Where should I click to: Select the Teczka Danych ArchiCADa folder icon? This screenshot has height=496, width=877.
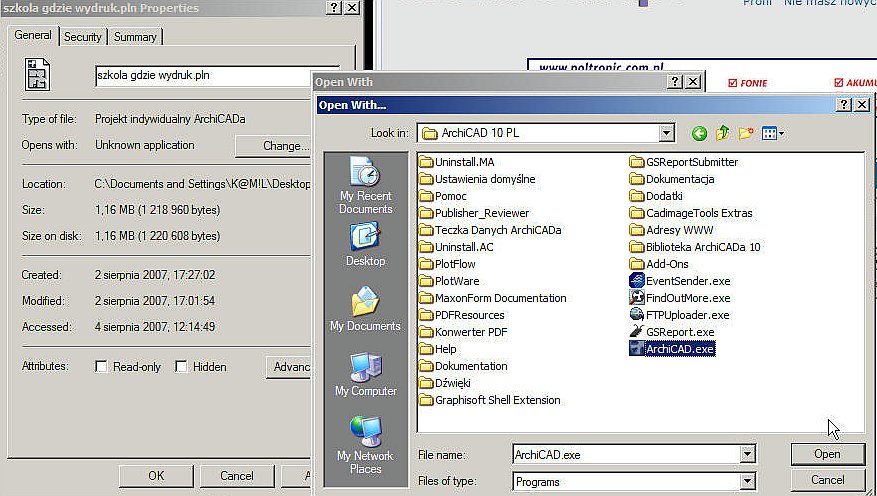click(x=426, y=230)
